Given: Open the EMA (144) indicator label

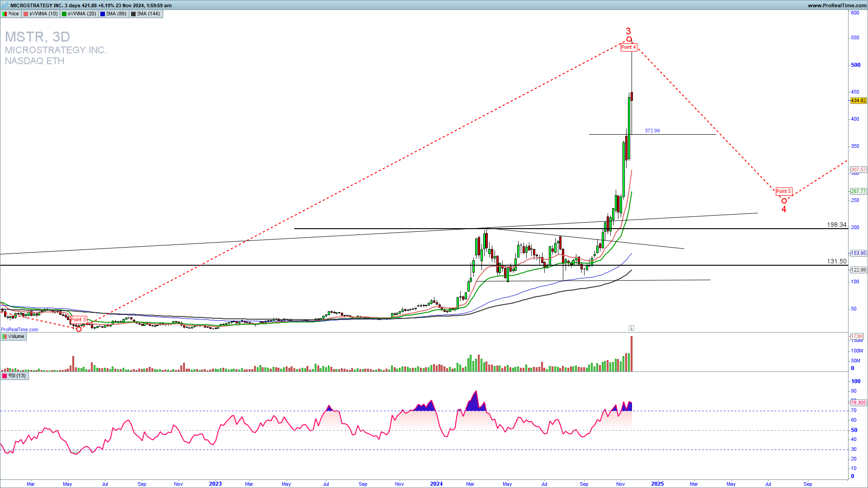Looking at the screenshot, I should tap(146, 14).
